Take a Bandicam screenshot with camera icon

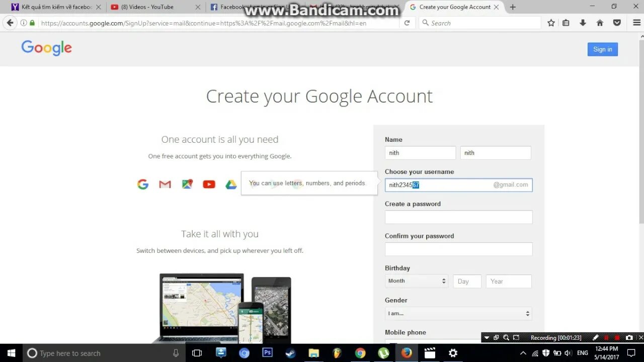(629, 338)
